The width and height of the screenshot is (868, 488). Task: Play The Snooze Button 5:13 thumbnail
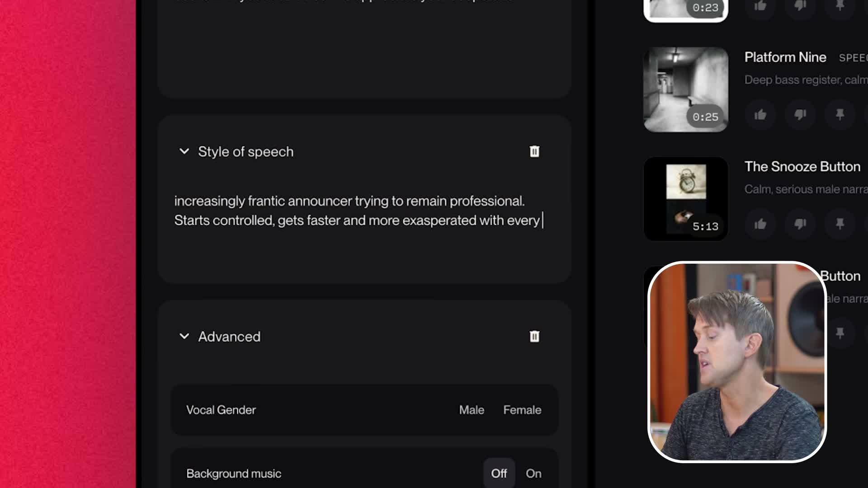click(686, 199)
